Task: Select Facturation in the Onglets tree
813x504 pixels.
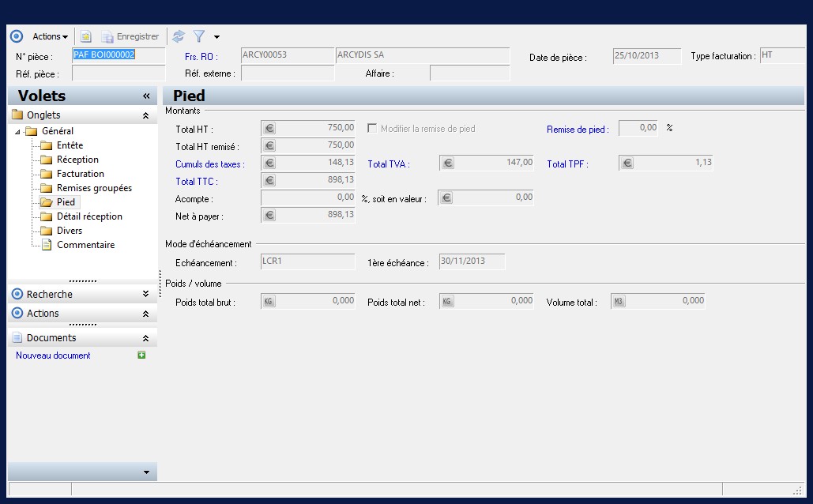Action: [80, 174]
